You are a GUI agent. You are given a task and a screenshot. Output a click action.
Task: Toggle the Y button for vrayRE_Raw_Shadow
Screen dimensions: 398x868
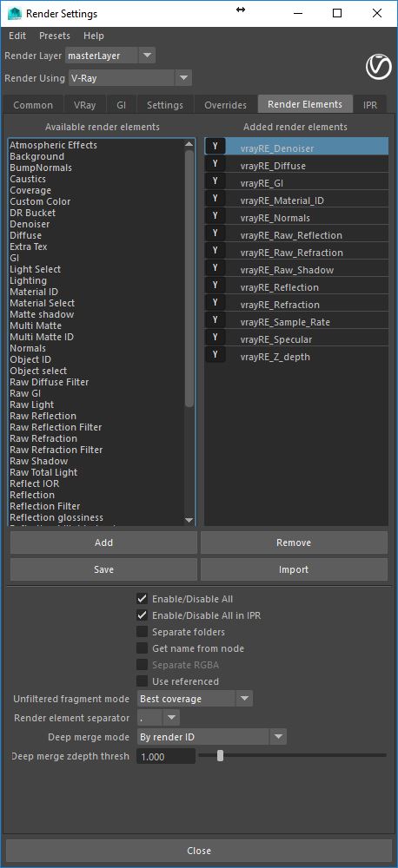[215, 268]
